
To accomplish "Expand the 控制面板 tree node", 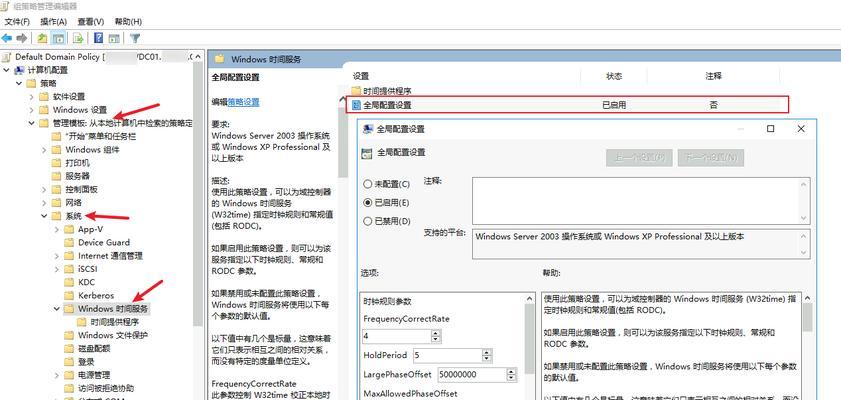I will pyautogui.click(x=44, y=189).
